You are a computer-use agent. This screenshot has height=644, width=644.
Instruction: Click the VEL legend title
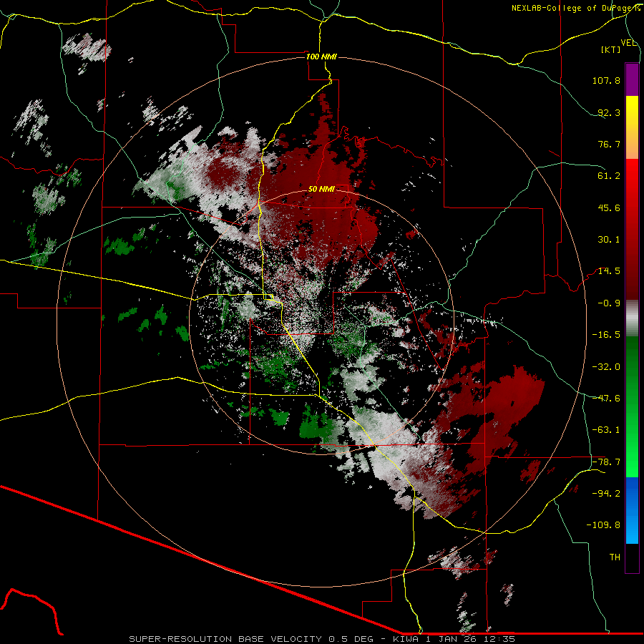pyautogui.click(x=628, y=43)
